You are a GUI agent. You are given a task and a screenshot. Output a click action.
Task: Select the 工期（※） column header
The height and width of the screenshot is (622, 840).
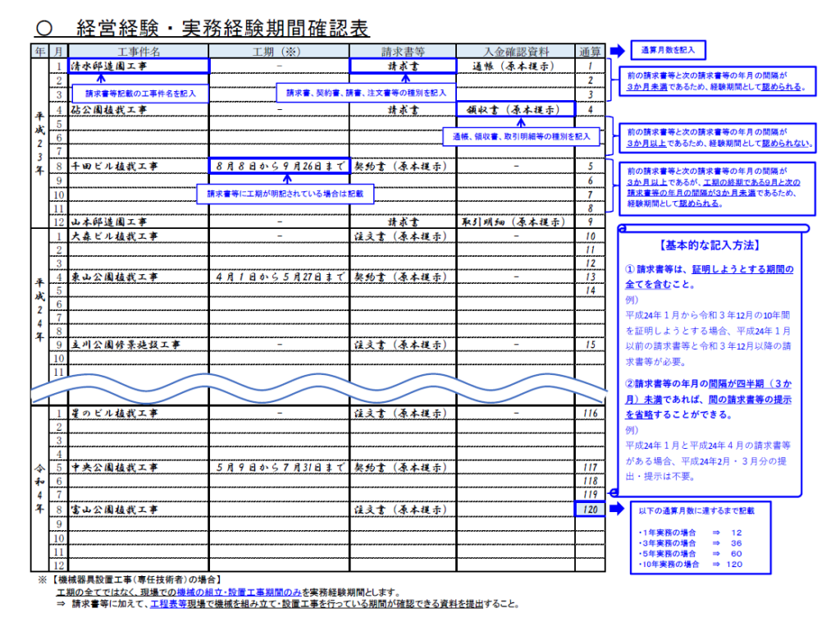point(279,52)
